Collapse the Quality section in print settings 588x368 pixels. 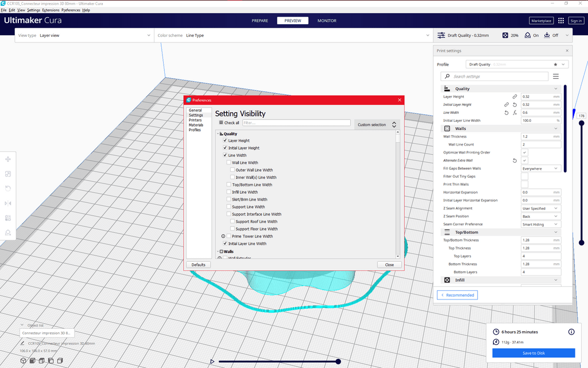tap(556, 89)
